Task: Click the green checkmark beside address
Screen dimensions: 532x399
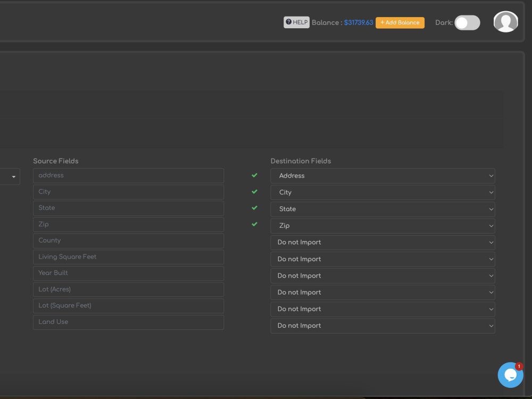Action: [x=254, y=175]
